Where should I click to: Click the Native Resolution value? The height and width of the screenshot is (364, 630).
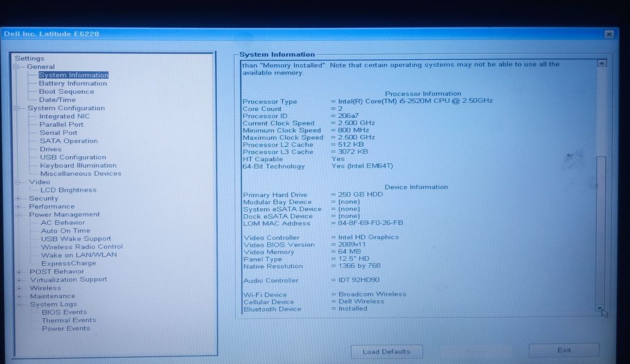(359, 266)
